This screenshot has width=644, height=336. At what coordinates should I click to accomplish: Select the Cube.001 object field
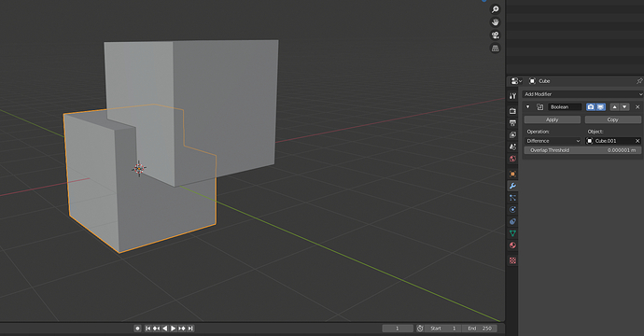pos(609,141)
